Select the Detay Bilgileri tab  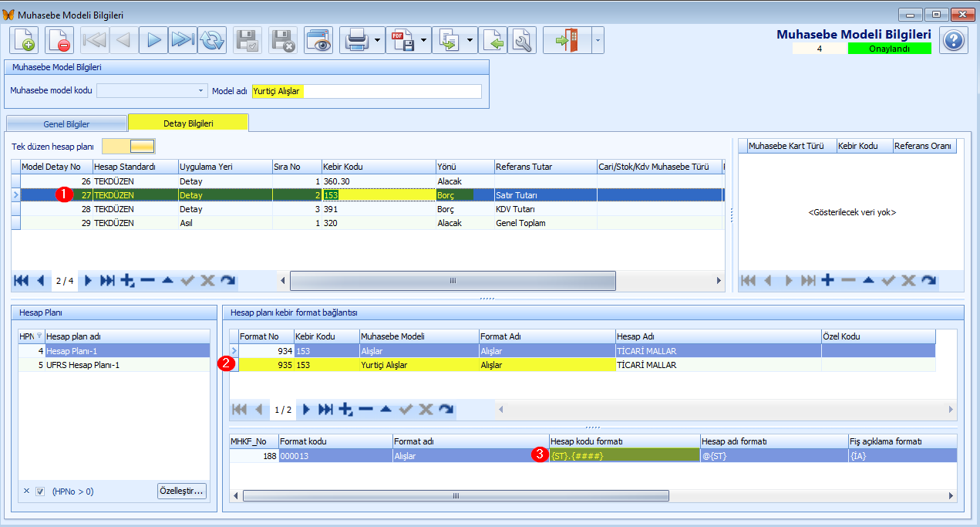coord(188,123)
